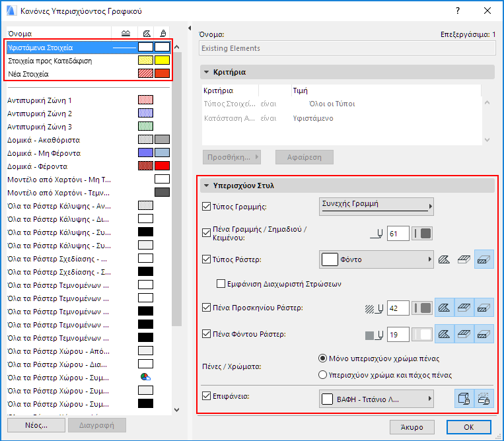Collapse the Κριτήρια section
Viewport: 504px width, 441px height.
pos(207,72)
